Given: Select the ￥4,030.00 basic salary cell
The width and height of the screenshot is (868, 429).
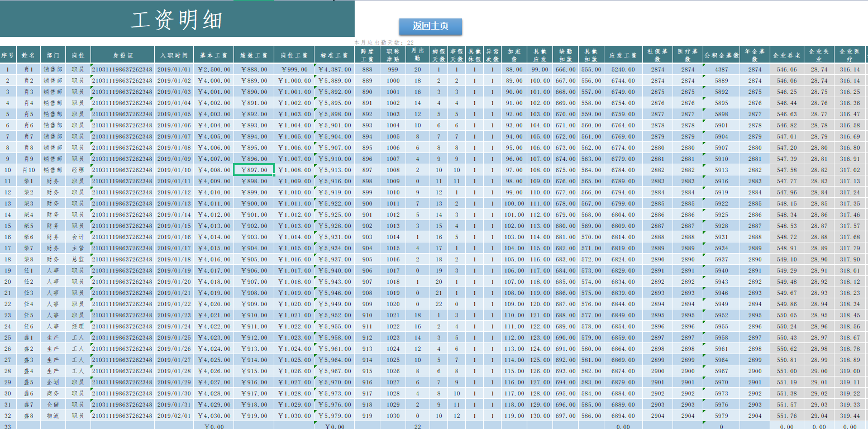Looking at the screenshot, I should [214, 416].
